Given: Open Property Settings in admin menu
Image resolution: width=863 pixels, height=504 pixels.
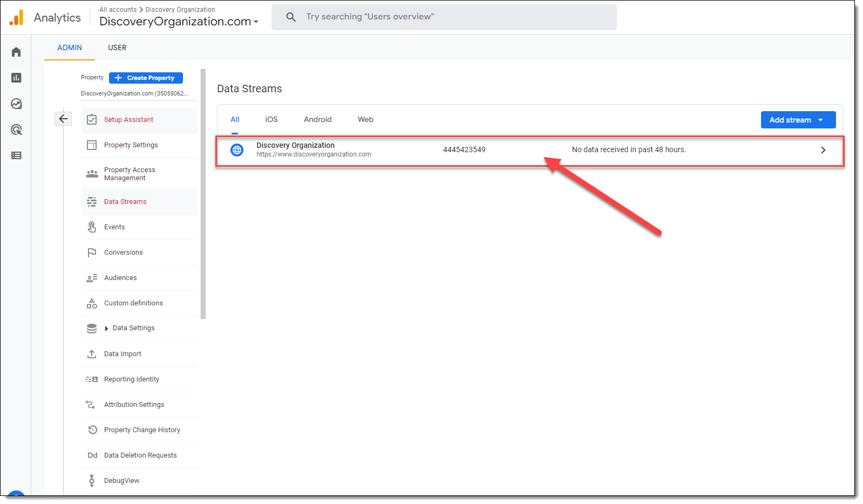Looking at the screenshot, I should tap(131, 145).
